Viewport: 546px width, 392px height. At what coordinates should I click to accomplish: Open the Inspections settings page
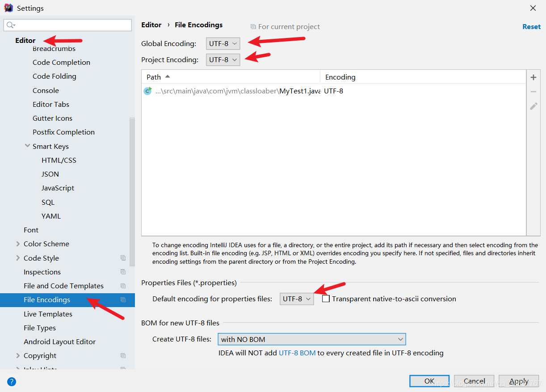click(42, 272)
